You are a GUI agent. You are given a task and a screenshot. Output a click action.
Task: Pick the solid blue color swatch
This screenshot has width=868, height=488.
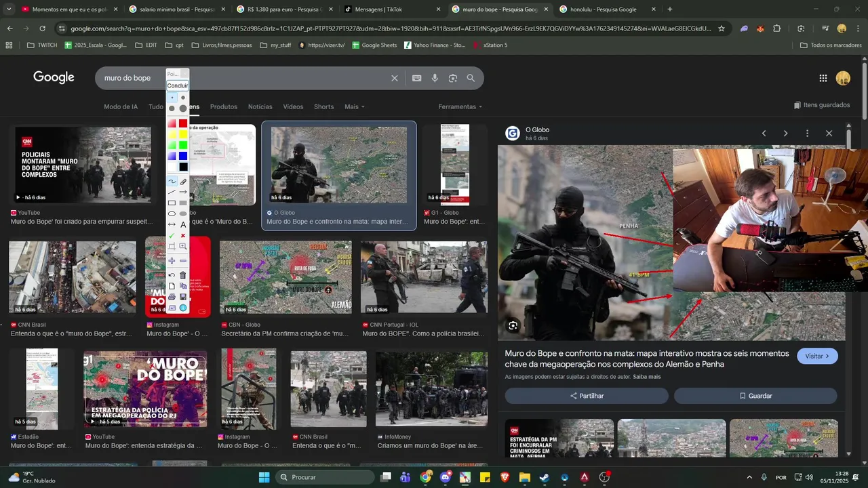[x=183, y=156]
